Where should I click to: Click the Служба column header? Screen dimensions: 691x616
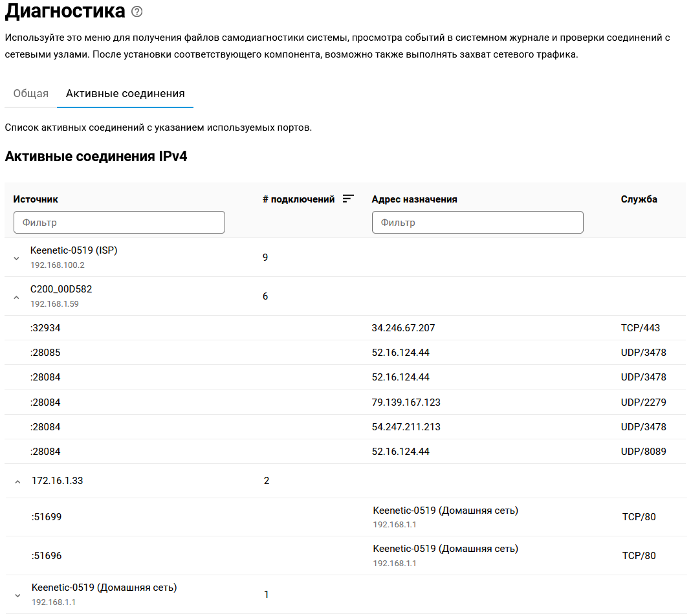639,199
